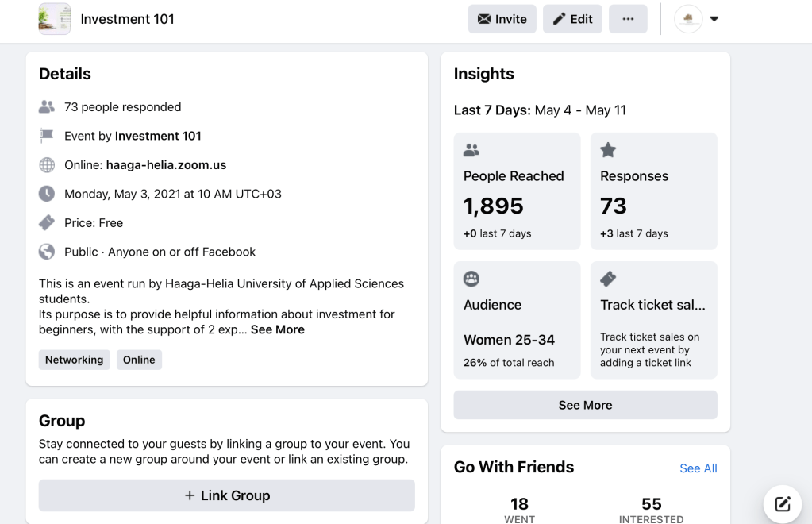Click the clock icon beside event date
The height and width of the screenshot is (524, 812).
click(x=47, y=194)
